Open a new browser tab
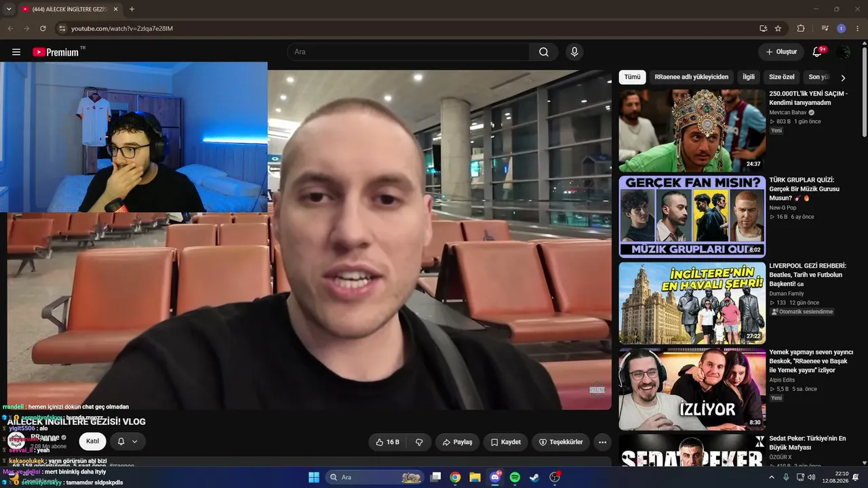Viewport: 868px width, 488px height. (132, 9)
